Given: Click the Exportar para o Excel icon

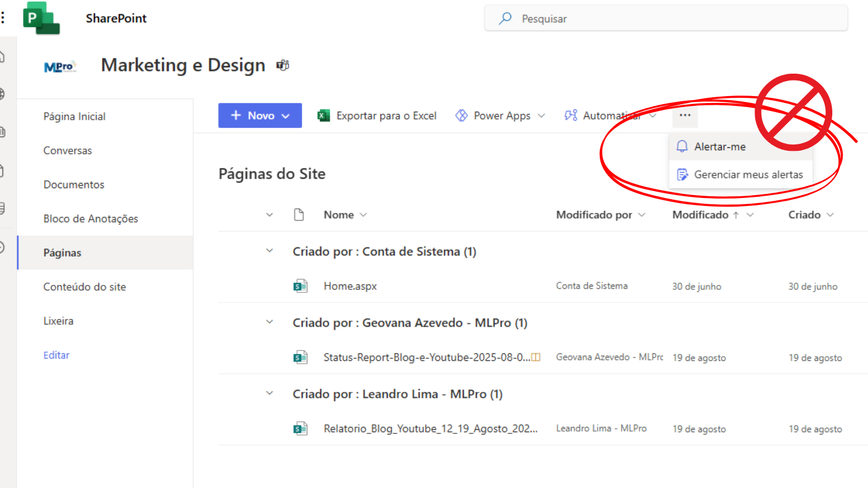Looking at the screenshot, I should pyautogui.click(x=324, y=116).
